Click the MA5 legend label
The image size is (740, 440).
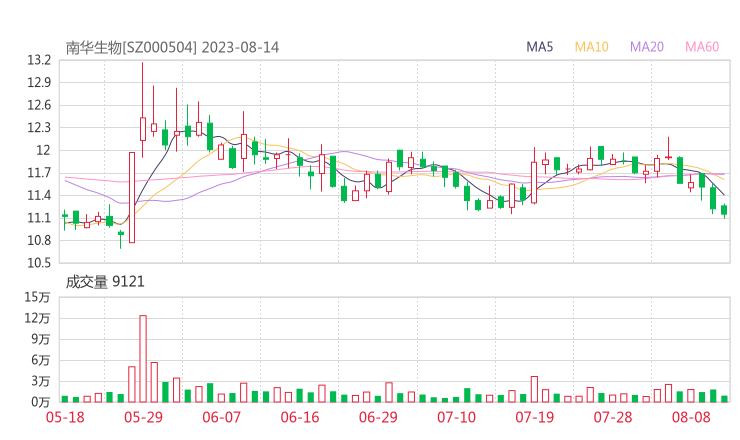(x=539, y=47)
